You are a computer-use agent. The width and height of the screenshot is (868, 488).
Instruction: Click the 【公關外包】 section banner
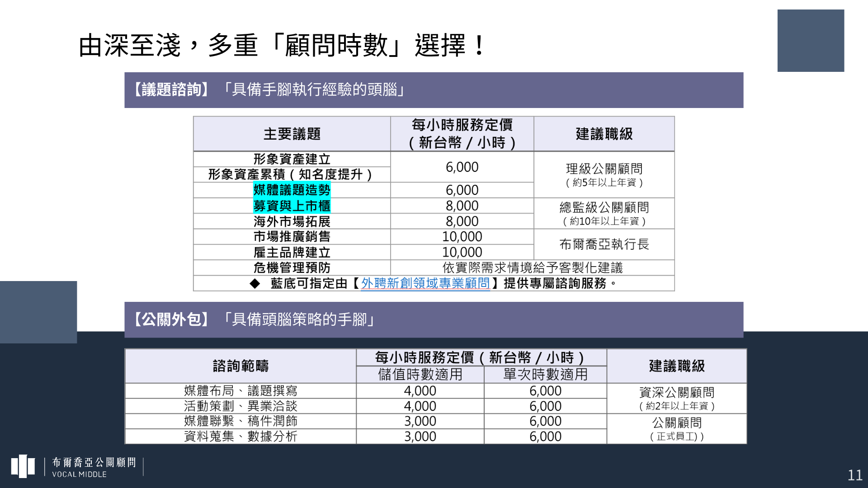click(433, 319)
